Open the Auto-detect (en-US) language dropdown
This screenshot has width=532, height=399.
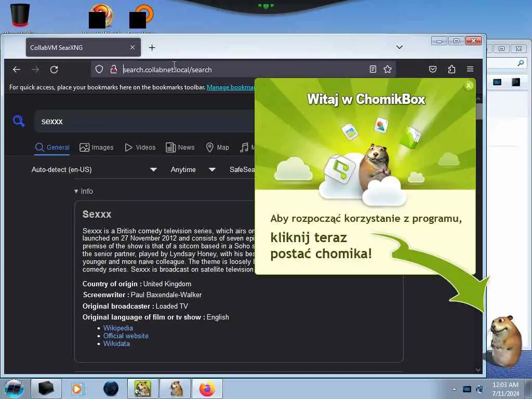pyautogui.click(x=94, y=170)
